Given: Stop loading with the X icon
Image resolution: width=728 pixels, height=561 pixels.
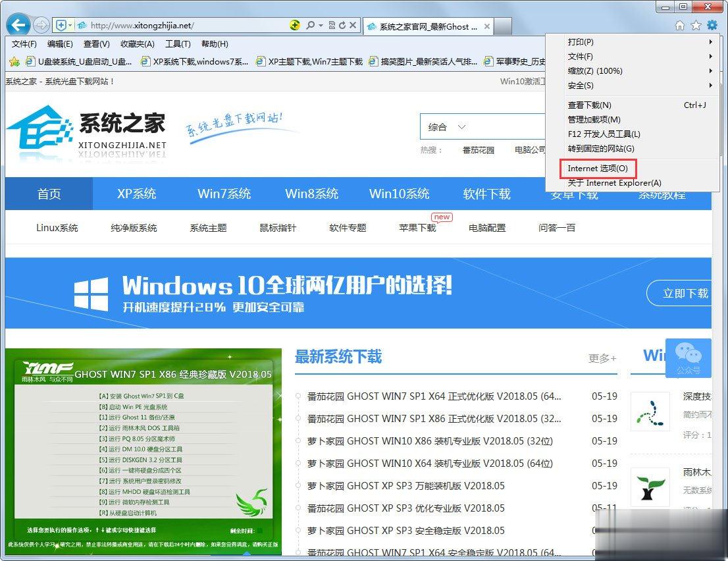Looking at the screenshot, I should [x=353, y=25].
